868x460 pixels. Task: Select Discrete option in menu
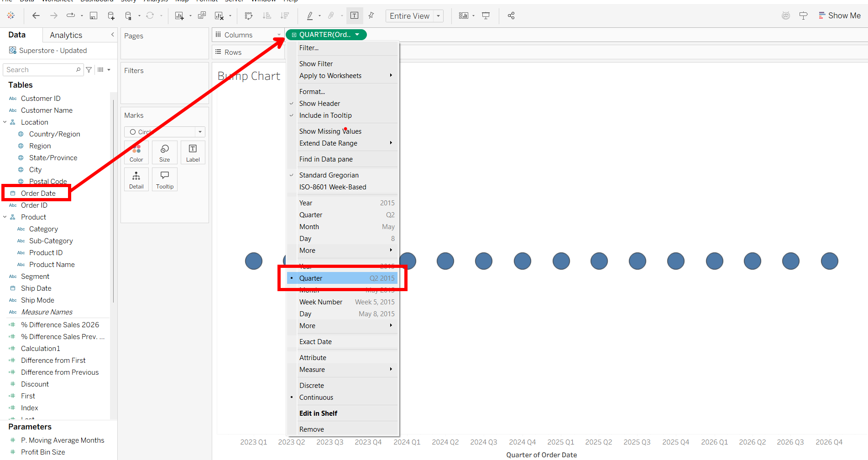tap(343, 386)
